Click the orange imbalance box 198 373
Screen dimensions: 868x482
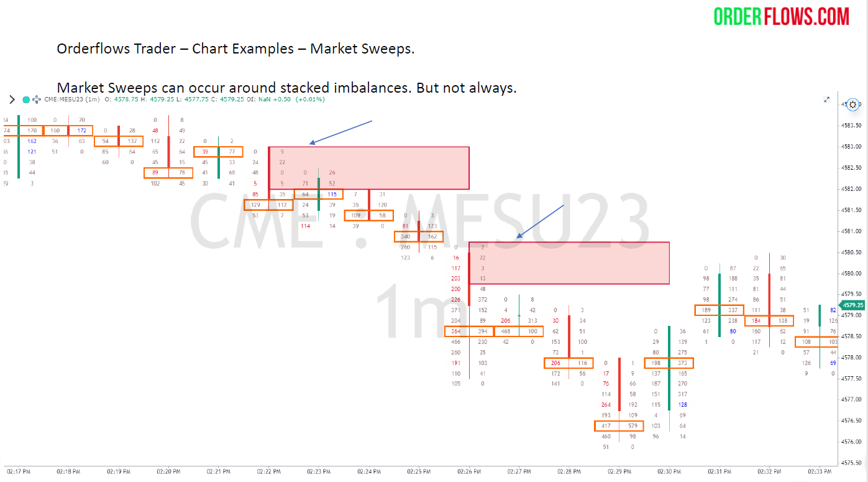click(669, 363)
